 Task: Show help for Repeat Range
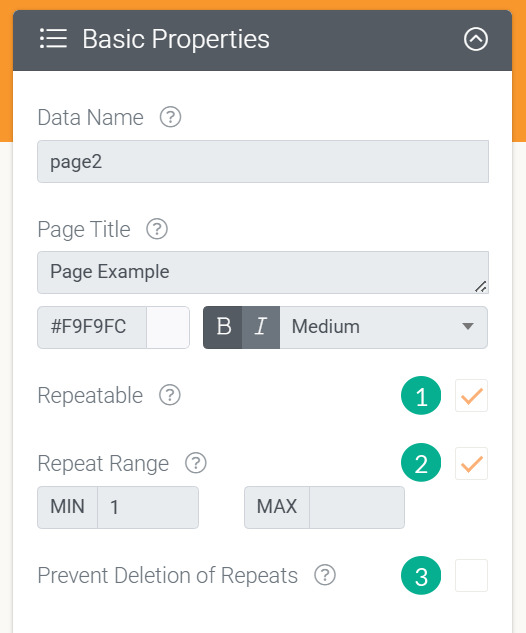[x=196, y=463]
